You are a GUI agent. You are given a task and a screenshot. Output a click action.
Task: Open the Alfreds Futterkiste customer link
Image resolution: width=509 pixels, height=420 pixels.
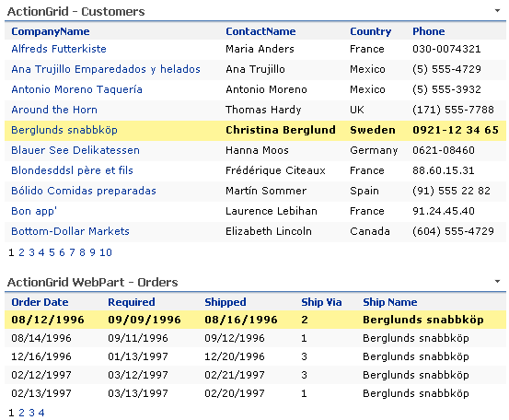59,49
